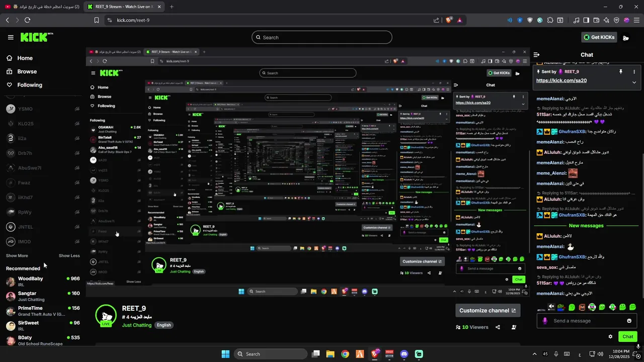Image resolution: width=644 pixels, height=362 pixels.
Task: Click Show Less under Following
Action: click(x=69, y=256)
